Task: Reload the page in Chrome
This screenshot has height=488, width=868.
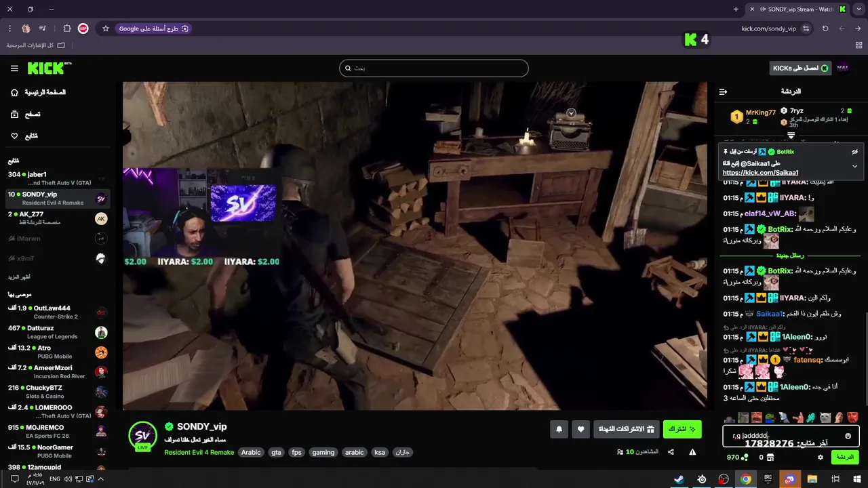Action: (x=825, y=28)
